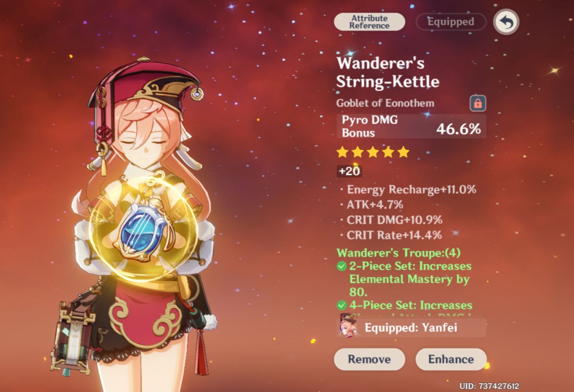Click the Equipped: Yanfei bar

tap(411, 328)
